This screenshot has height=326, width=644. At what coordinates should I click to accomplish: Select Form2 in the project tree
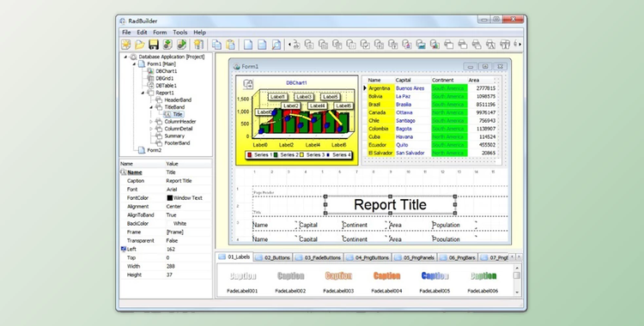[x=155, y=150]
